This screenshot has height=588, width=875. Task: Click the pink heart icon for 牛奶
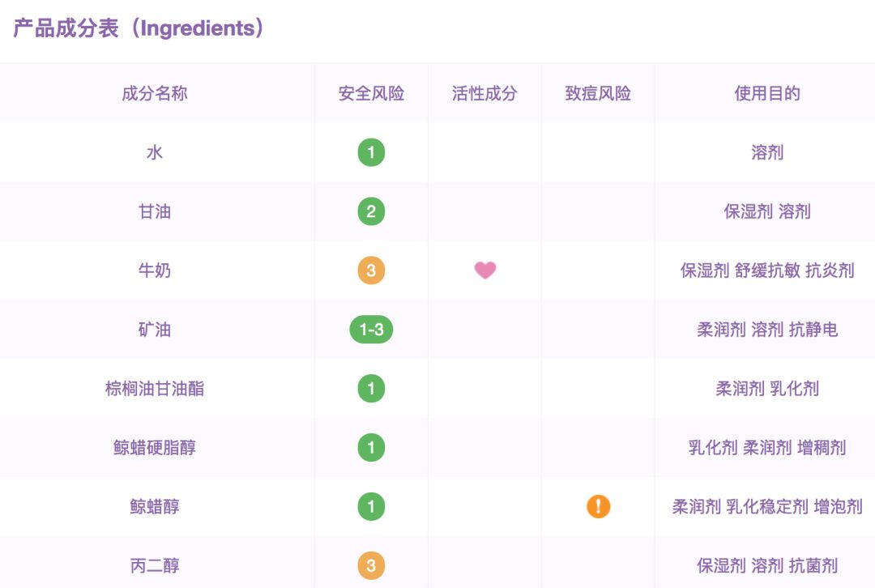point(484,271)
